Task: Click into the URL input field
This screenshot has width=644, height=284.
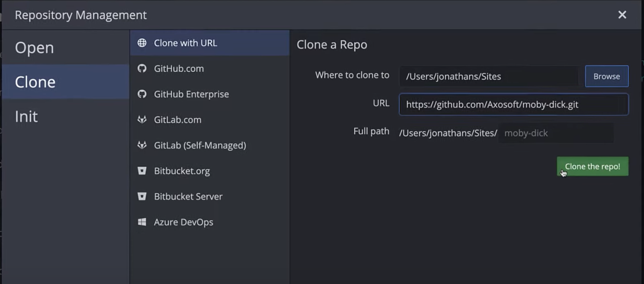Action: click(x=514, y=104)
